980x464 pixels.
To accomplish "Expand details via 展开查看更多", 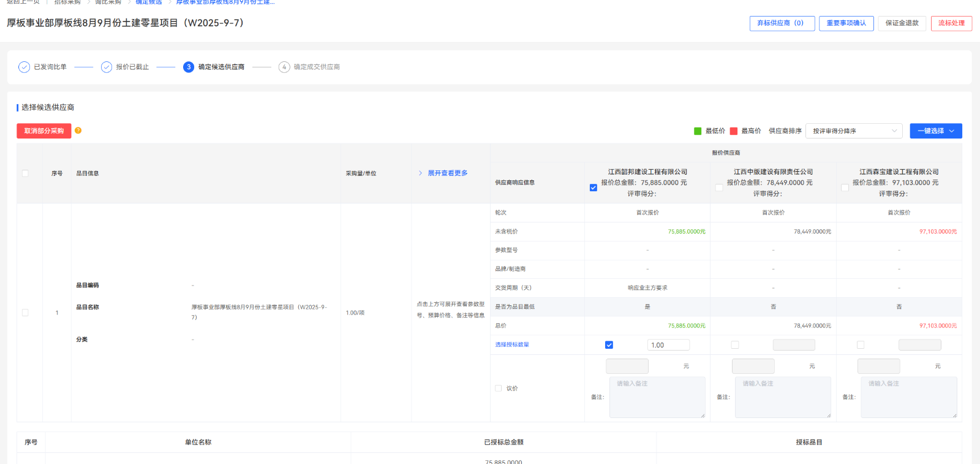I will [447, 173].
